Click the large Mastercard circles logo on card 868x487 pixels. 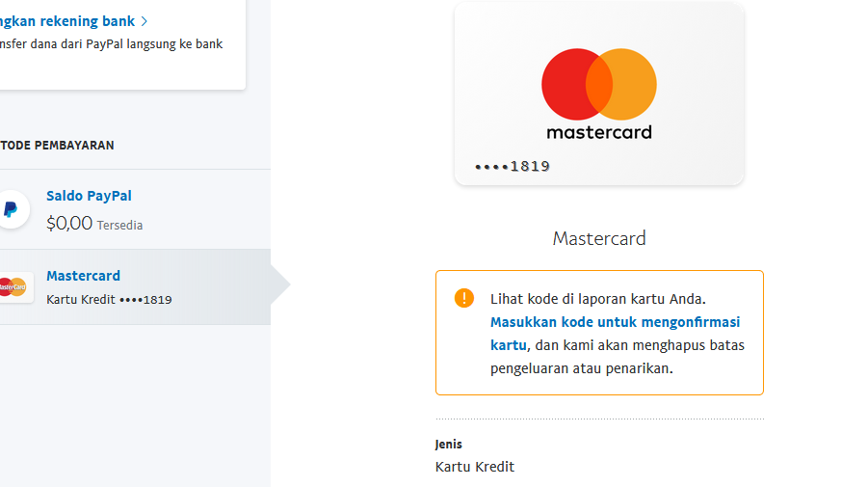pyautogui.click(x=599, y=84)
